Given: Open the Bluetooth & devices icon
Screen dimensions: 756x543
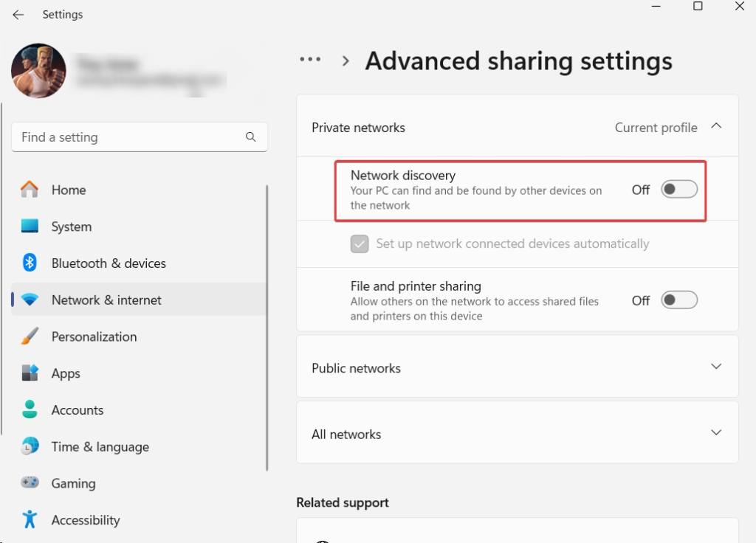Looking at the screenshot, I should 30,263.
